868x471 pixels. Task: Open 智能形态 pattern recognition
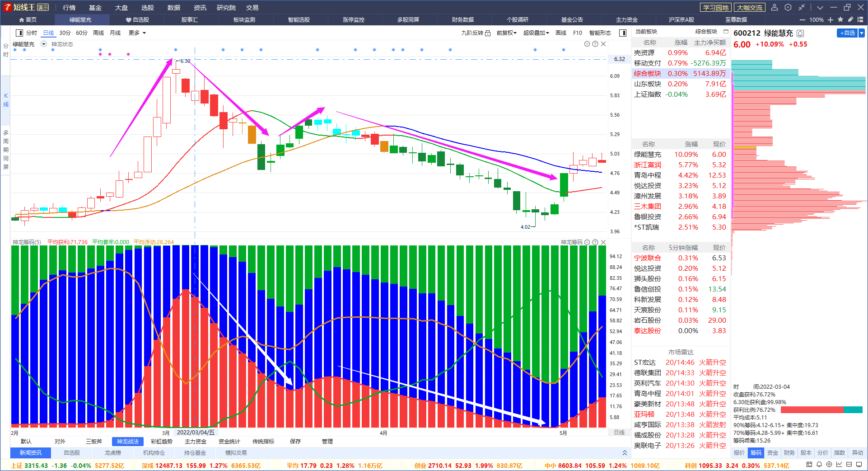pos(600,33)
